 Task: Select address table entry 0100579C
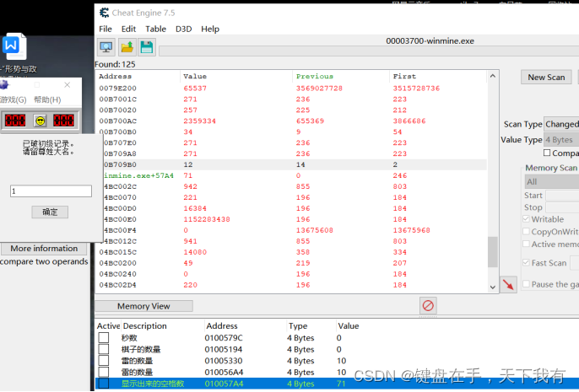[x=337, y=338]
